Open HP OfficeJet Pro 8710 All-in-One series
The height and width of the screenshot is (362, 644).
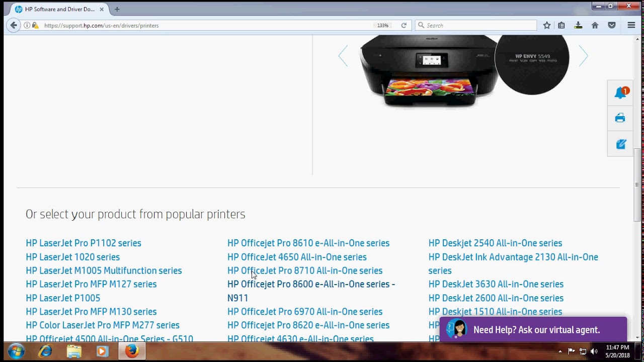coord(305,270)
